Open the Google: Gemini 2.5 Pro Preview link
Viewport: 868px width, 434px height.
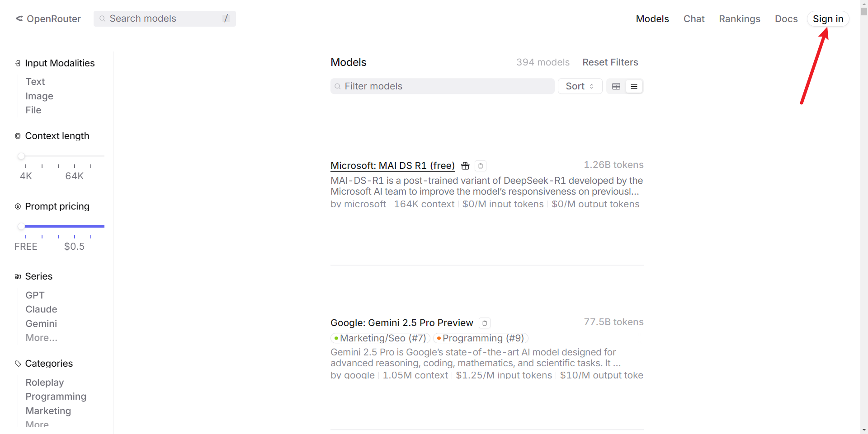coord(402,323)
